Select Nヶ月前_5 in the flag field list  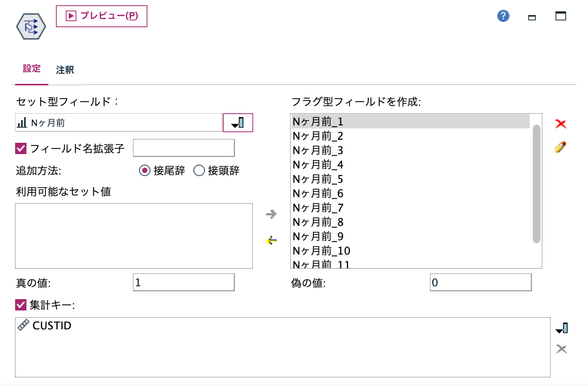click(x=318, y=179)
